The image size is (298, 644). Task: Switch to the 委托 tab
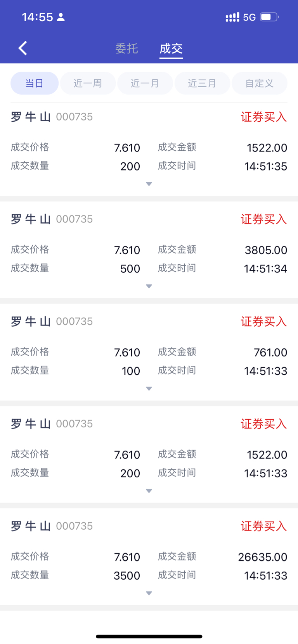pos(126,49)
